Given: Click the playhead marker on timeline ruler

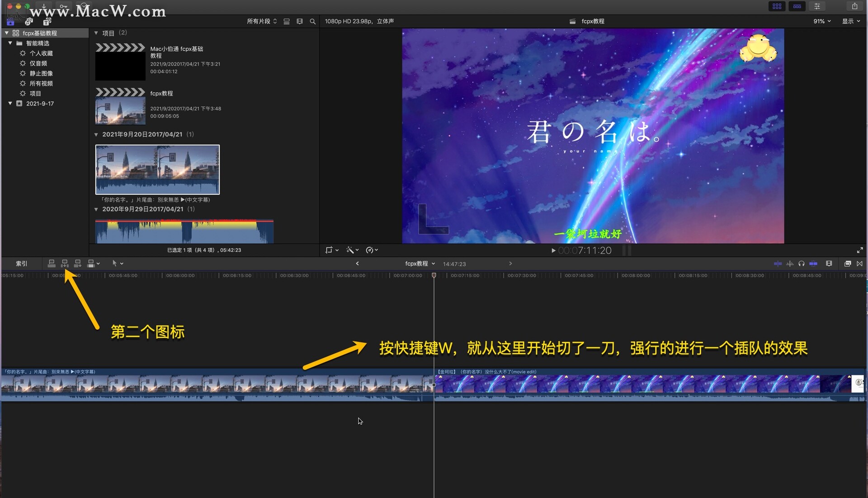Looking at the screenshot, I should click(434, 275).
